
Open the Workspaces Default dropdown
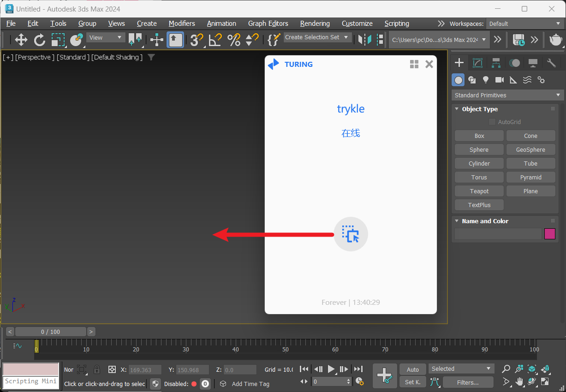[525, 24]
